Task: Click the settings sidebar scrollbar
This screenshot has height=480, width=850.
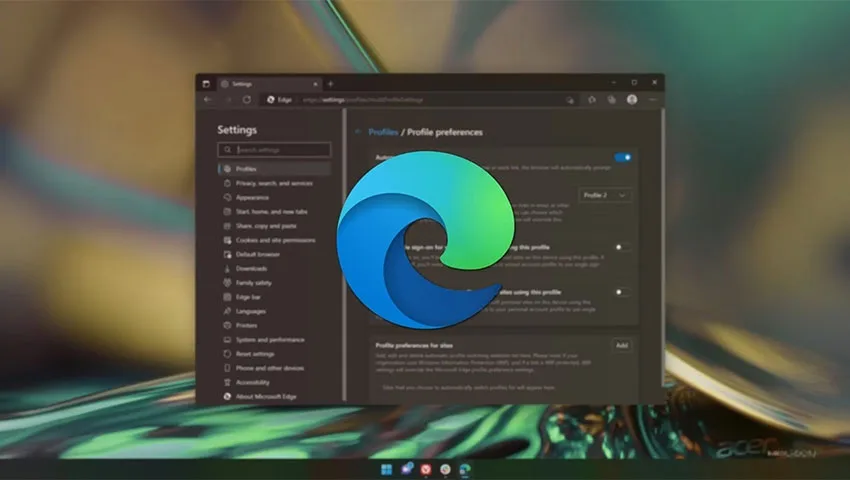Action: [x=344, y=255]
